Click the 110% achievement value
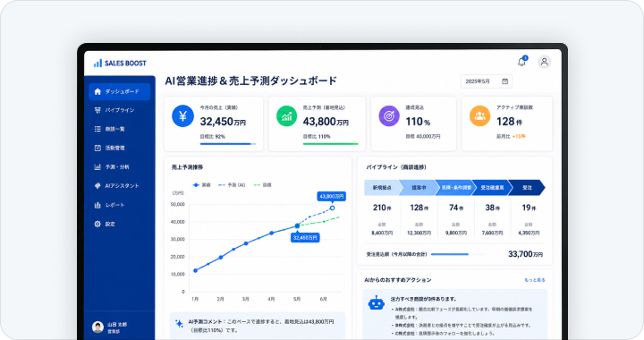 coord(418,122)
